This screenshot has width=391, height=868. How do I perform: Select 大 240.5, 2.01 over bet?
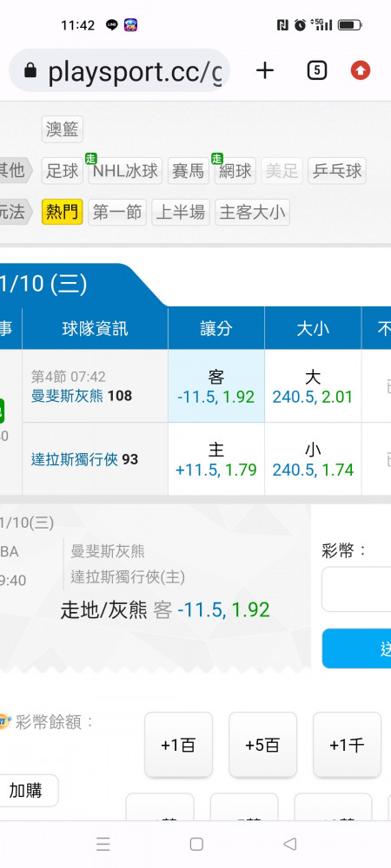coord(313,386)
